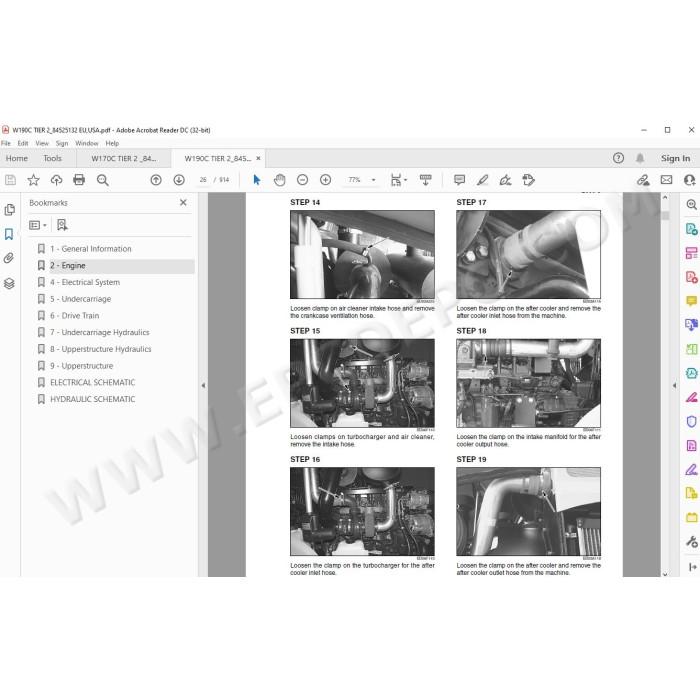This screenshot has height=700, width=700.
Task: Send file by email envelope icon
Action: coord(666,180)
